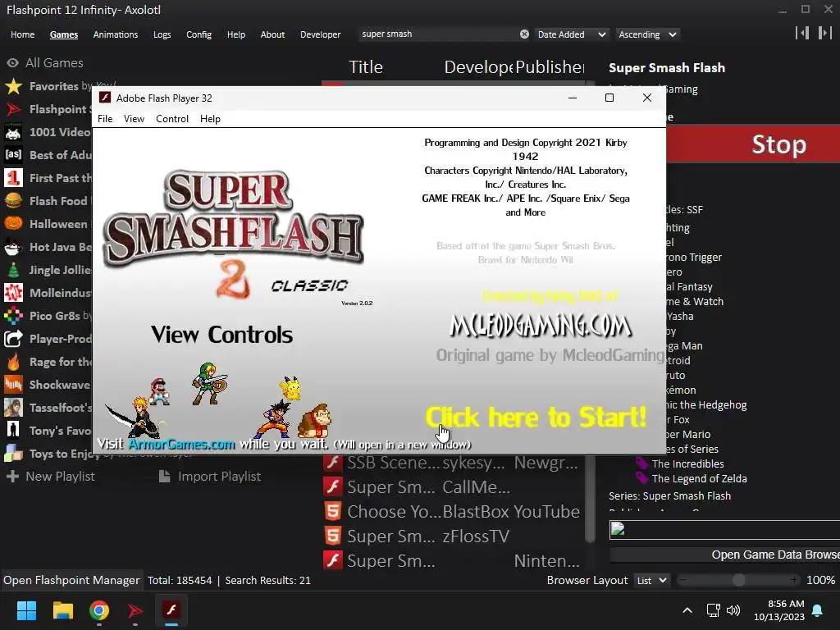Click the Rage for the Ages flame icon
The height and width of the screenshot is (630, 840).
coord(13,362)
